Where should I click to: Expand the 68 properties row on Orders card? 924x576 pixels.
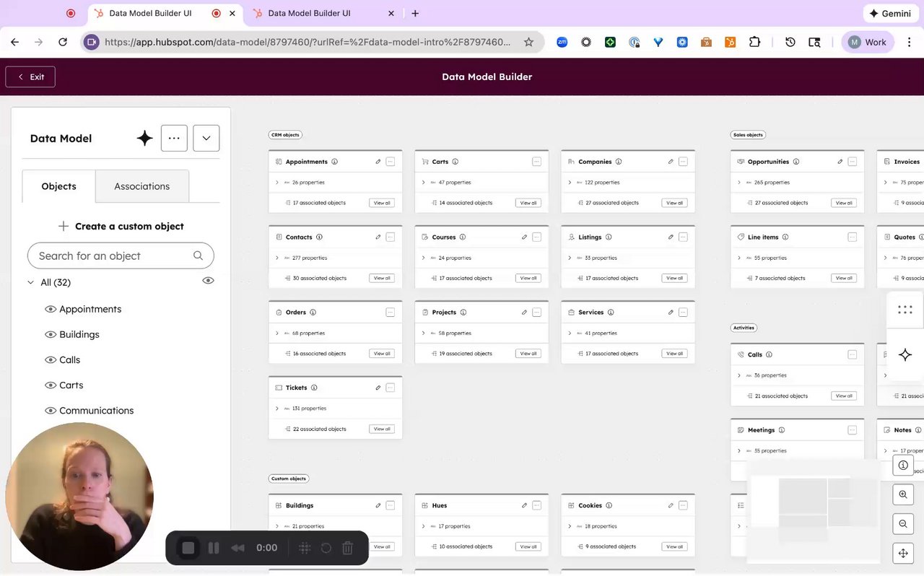click(277, 333)
